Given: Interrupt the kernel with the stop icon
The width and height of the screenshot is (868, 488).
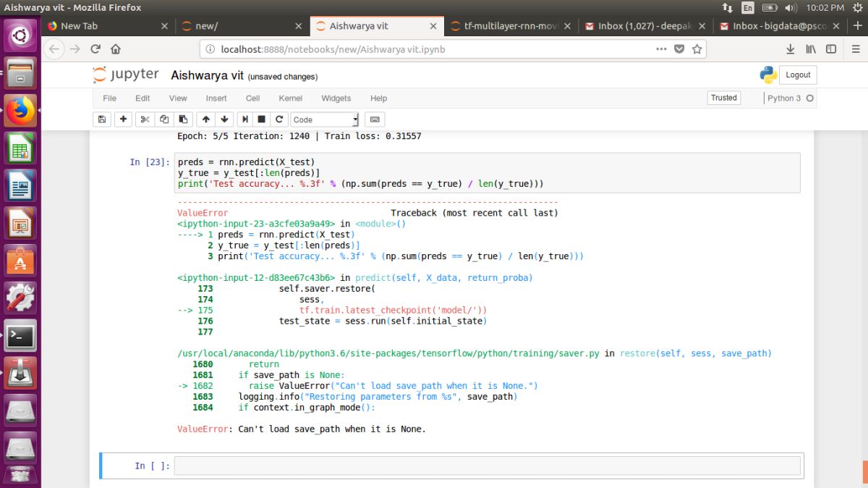Looking at the screenshot, I should coord(262,119).
